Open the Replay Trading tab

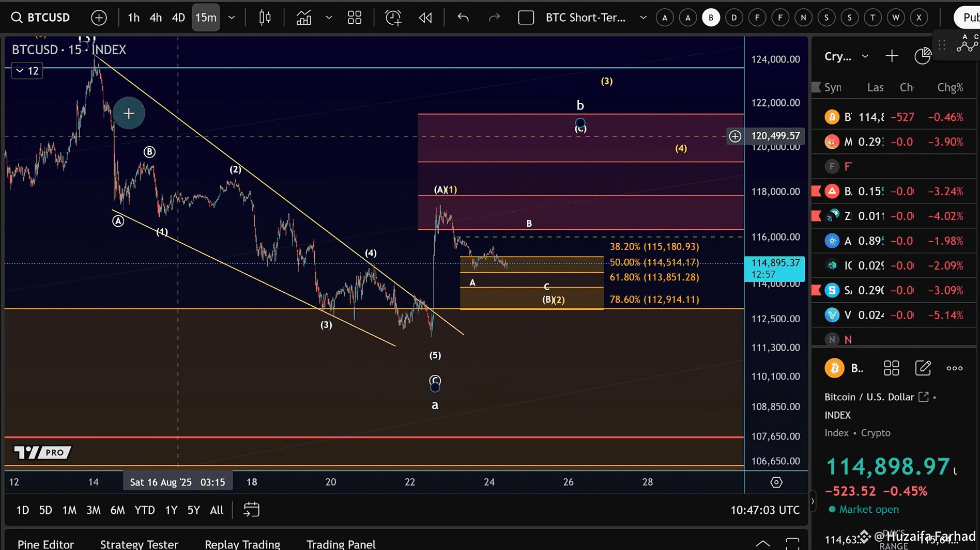pos(242,544)
